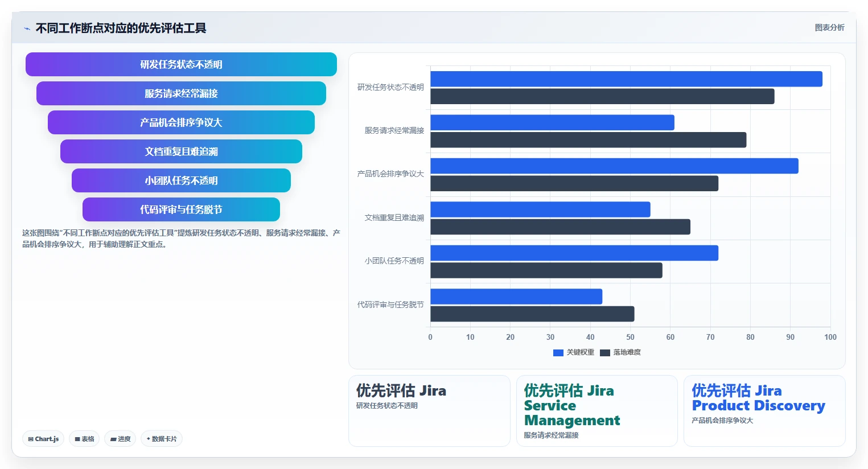The width and height of the screenshot is (868, 469).
Task: Click blue bar for 代码评审与任务脱节
Action: [x=516, y=297]
